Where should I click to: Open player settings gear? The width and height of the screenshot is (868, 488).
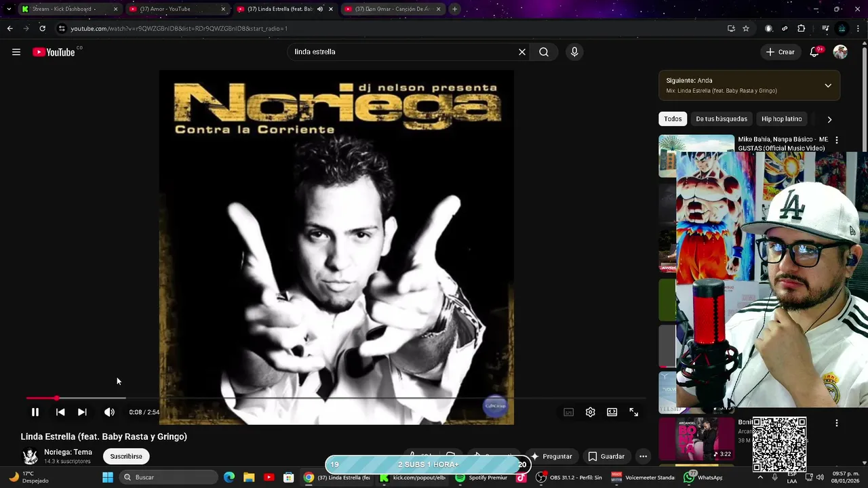coord(591,412)
